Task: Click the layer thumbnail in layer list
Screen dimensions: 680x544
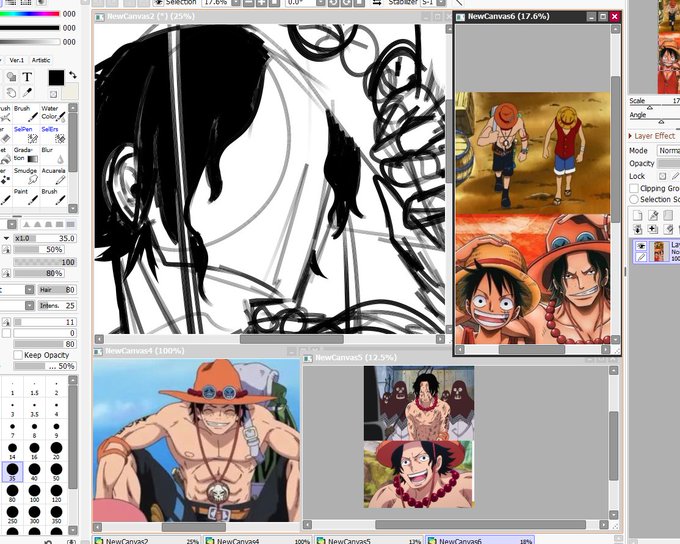Action: (659, 252)
